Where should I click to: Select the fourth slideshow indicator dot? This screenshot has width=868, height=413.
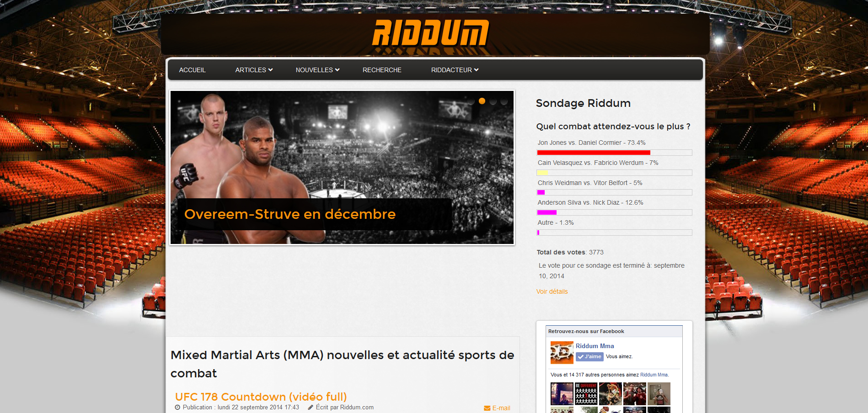coord(504,101)
